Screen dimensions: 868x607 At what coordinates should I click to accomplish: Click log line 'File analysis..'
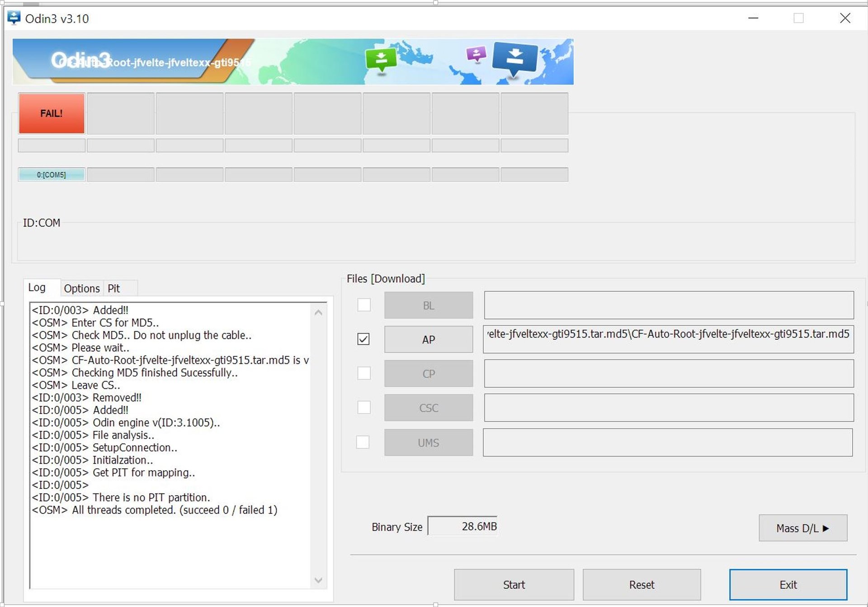93,435
